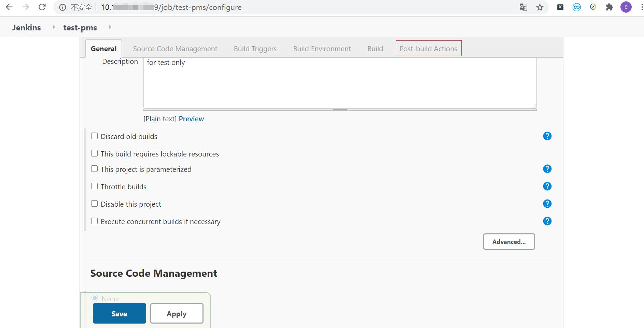Click the Advanced... button
Screen dimensions: 644x328
tap(509, 242)
